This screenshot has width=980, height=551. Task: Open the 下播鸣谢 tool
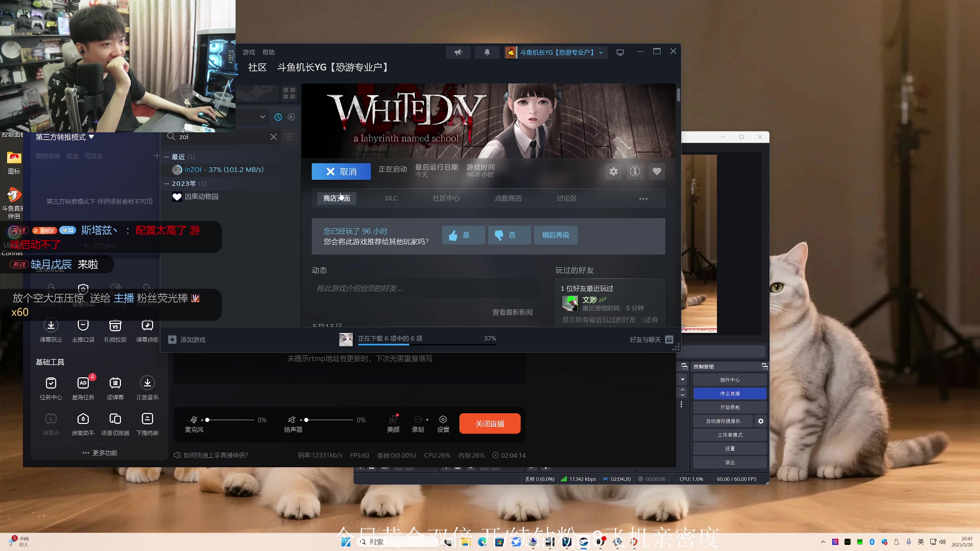pyautogui.click(x=147, y=424)
